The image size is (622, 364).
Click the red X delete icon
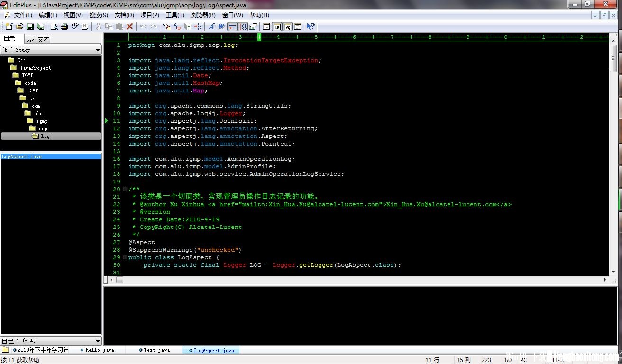[129, 27]
